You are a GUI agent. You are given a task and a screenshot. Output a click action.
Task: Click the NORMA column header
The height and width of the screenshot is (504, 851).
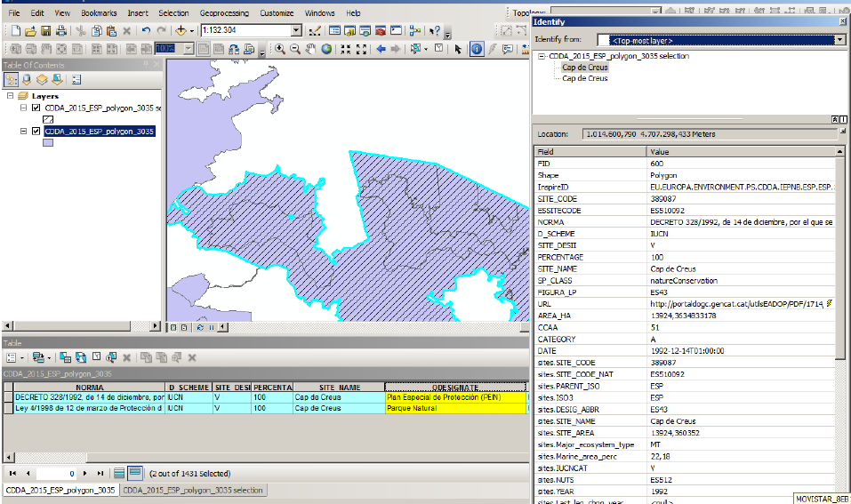[89, 388]
